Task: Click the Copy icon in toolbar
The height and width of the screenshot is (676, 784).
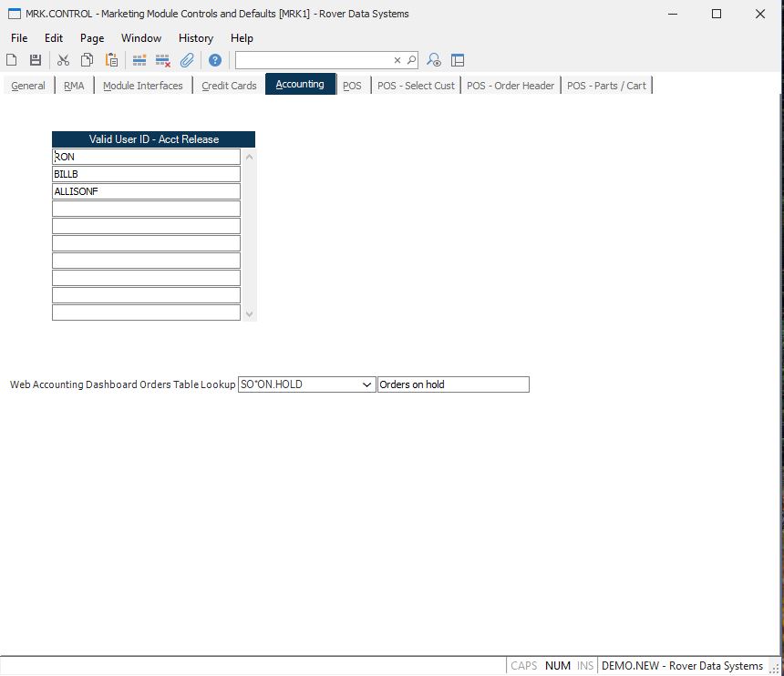Action: 87,60
